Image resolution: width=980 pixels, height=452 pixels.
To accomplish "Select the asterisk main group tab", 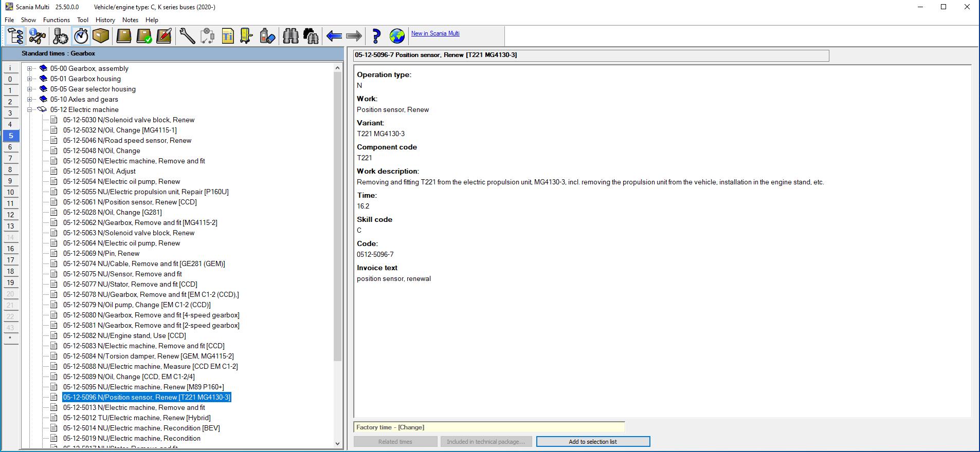I will (10, 338).
